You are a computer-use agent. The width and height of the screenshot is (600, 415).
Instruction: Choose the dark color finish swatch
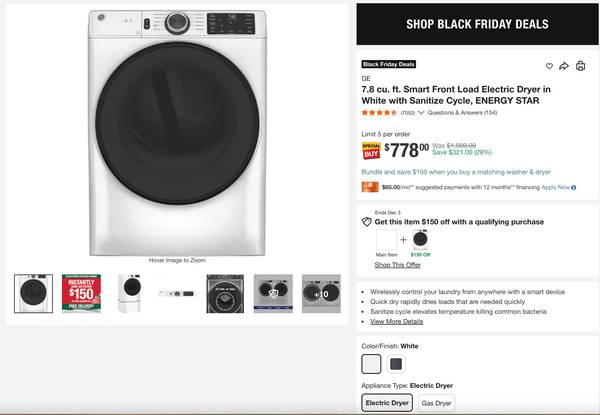(x=396, y=364)
